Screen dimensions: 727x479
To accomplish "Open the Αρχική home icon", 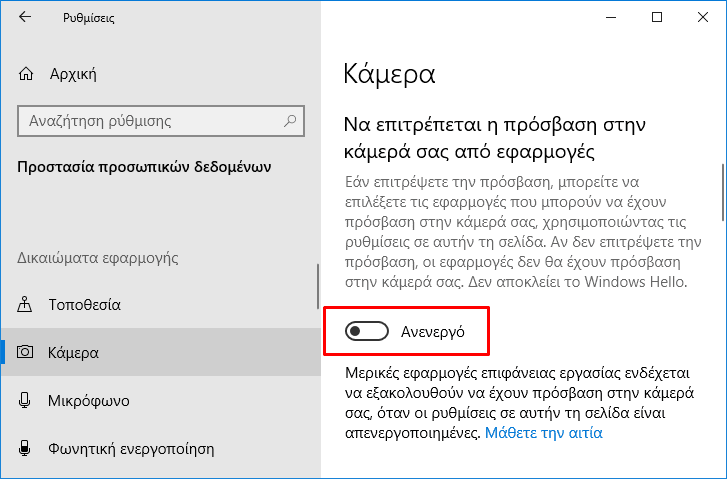I will pyautogui.click(x=26, y=74).
